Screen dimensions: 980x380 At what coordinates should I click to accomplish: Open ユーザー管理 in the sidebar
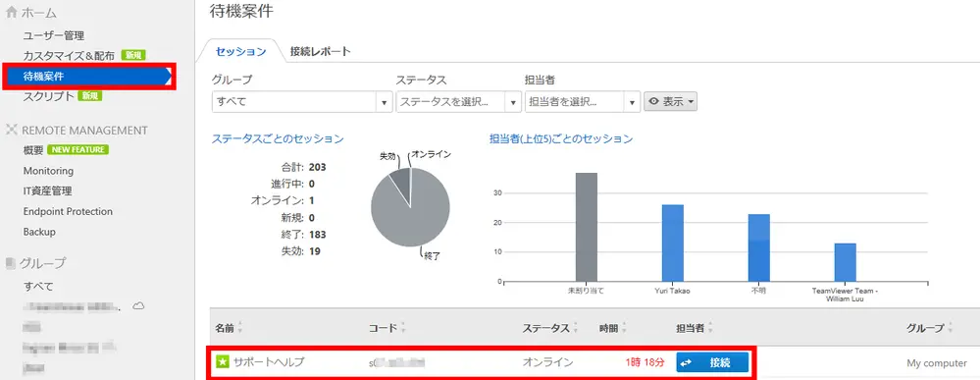[x=54, y=35]
